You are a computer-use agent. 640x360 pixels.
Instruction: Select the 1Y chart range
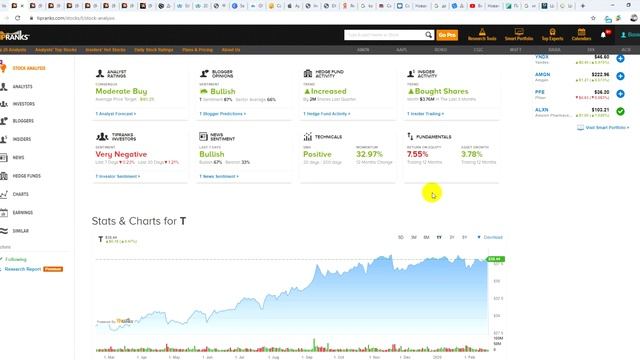click(439, 237)
